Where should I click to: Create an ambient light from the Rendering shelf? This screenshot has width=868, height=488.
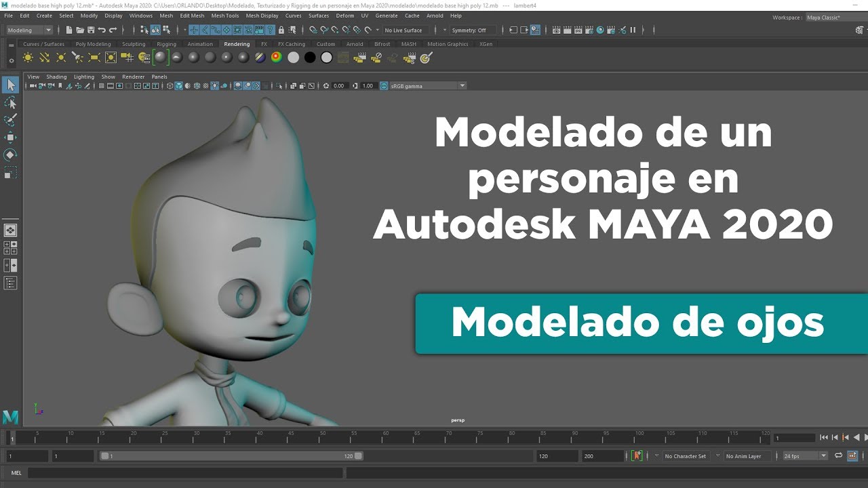click(28, 58)
